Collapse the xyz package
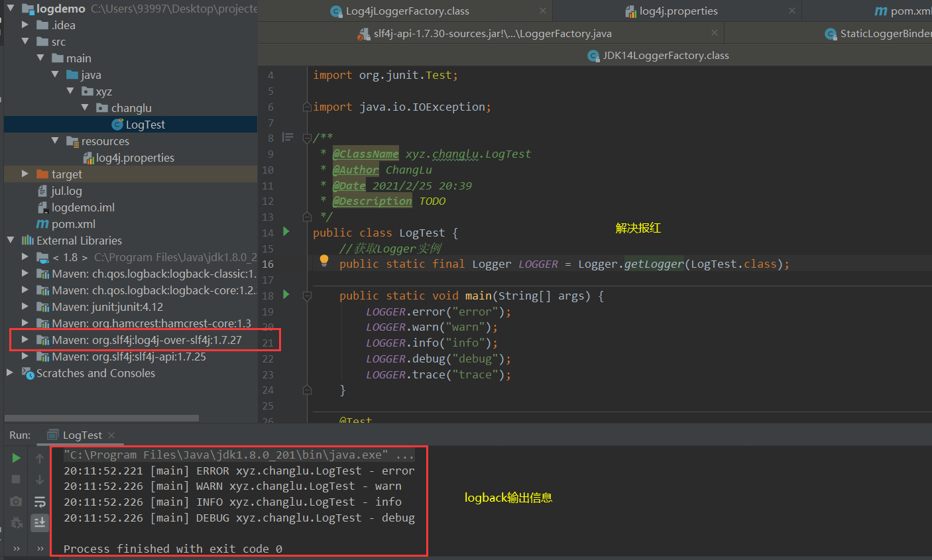Image resolution: width=932 pixels, height=560 pixels. [x=70, y=91]
